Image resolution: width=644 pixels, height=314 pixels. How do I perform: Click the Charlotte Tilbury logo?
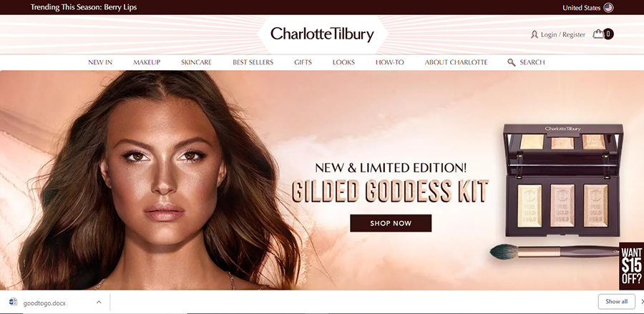(322, 34)
